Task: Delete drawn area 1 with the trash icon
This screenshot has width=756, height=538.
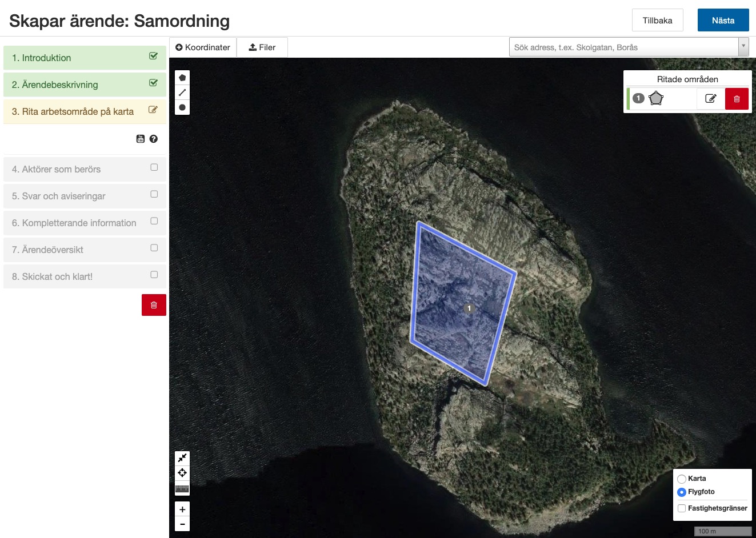Action: (737, 98)
